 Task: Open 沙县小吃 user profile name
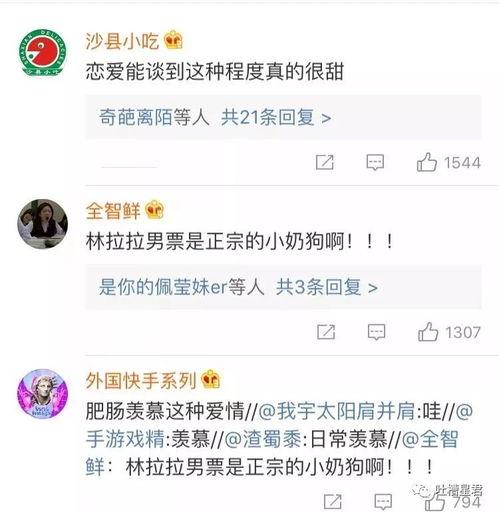tap(122, 41)
